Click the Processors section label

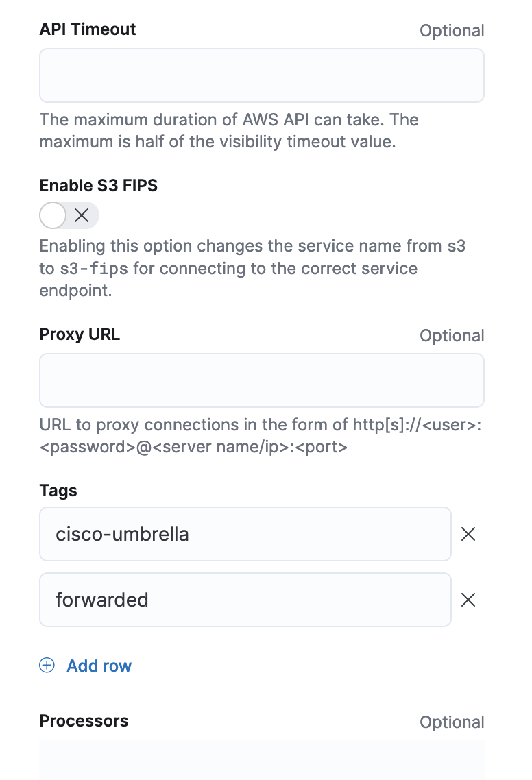tap(84, 721)
